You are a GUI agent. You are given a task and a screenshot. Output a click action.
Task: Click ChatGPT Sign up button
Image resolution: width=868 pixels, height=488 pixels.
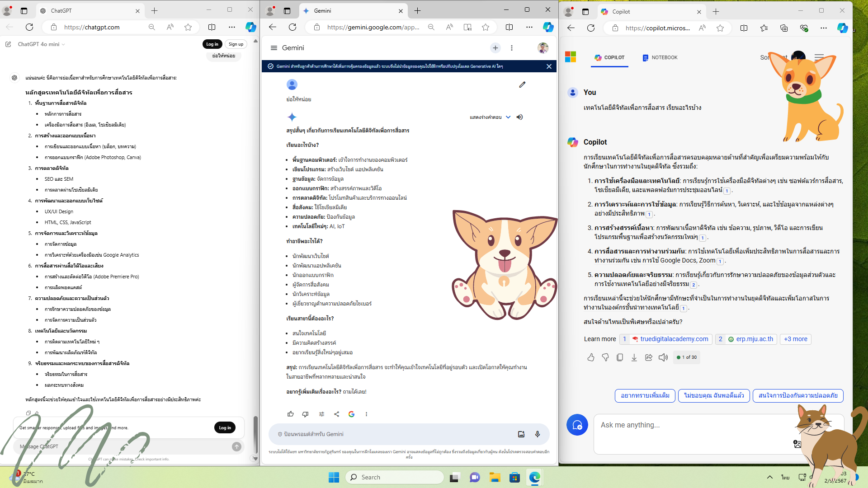(x=236, y=44)
